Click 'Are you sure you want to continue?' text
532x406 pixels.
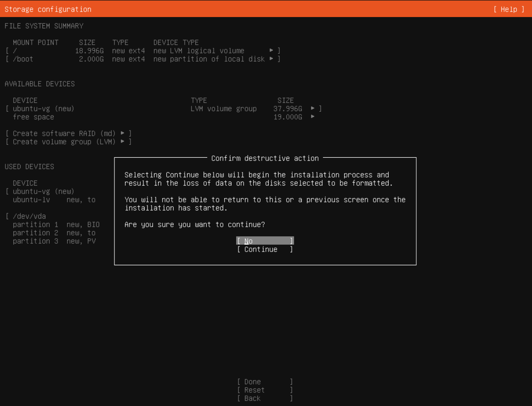(194, 224)
